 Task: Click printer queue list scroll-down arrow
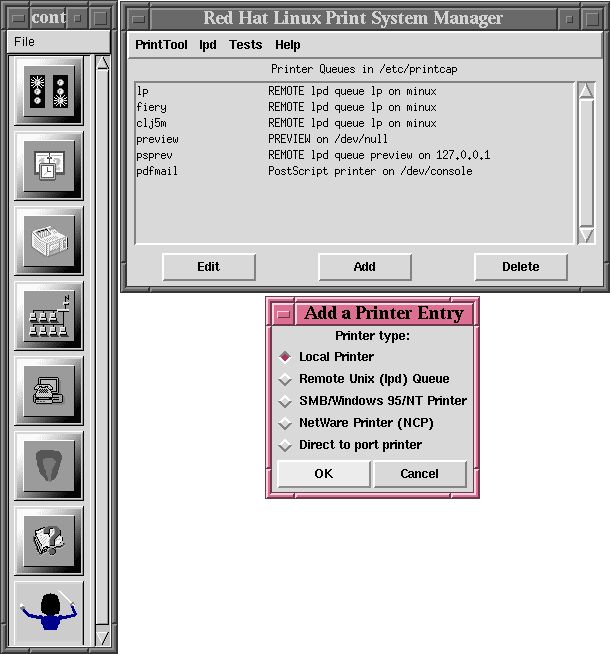pyautogui.click(x=586, y=235)
